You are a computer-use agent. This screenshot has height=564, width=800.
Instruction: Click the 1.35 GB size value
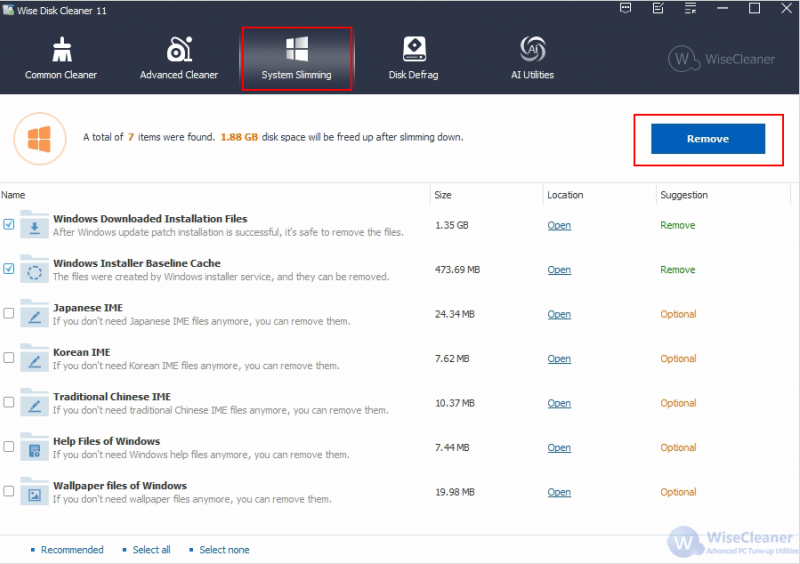[x=452, y=225]
